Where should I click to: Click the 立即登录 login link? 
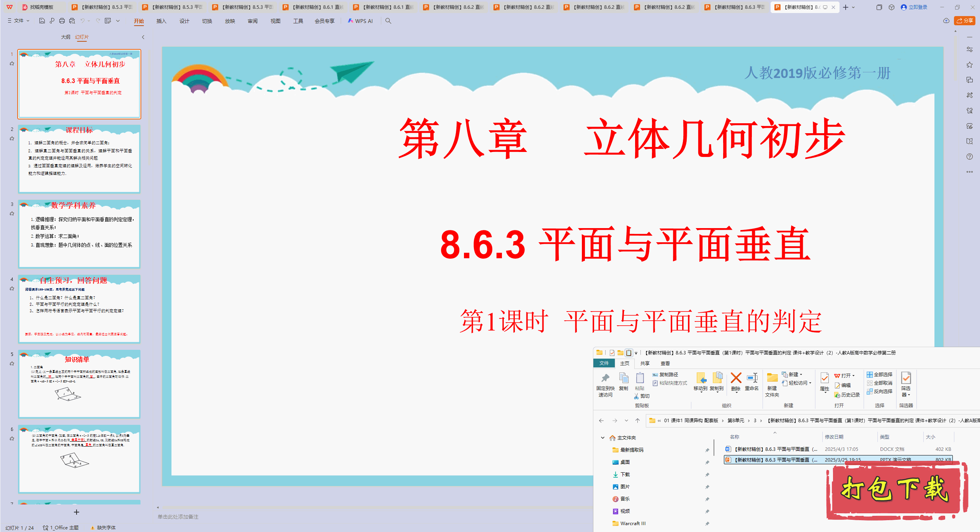(914, 7)
